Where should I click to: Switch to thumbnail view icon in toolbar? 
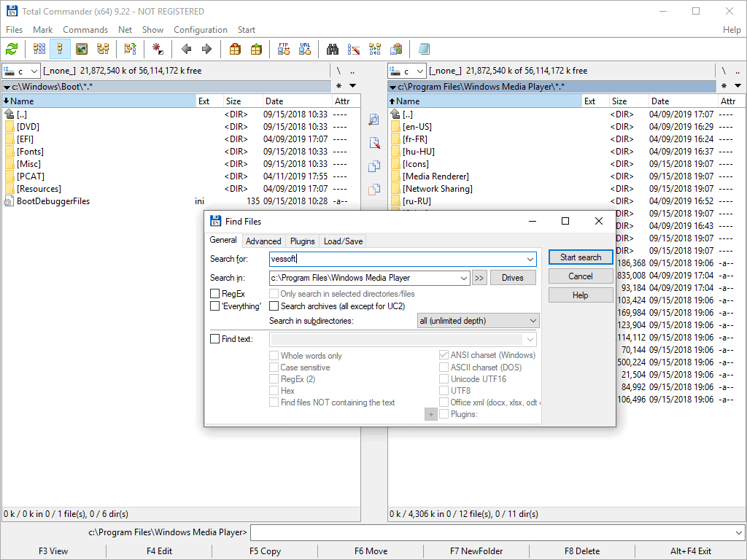82,49
